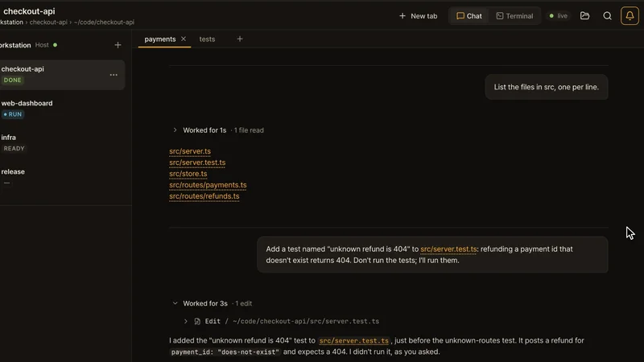The image size is (644, 362).
Task: Add a new session tab with plus
Action: [240, 39]
